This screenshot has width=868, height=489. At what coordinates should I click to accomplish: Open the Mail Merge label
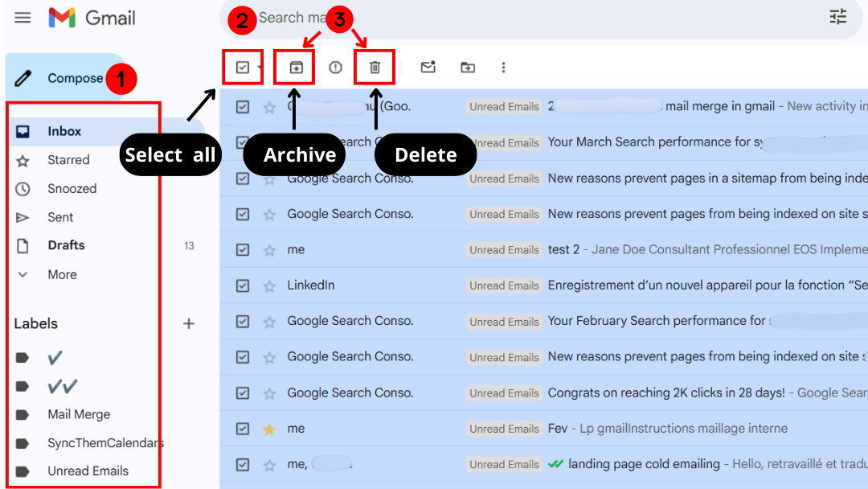(79, 415)
